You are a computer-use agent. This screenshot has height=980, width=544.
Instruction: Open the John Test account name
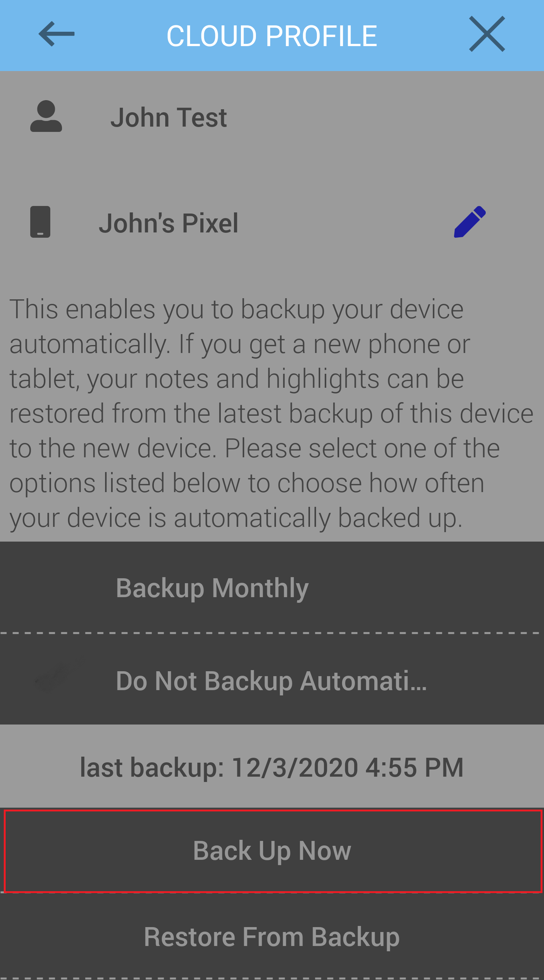[169, 117]
